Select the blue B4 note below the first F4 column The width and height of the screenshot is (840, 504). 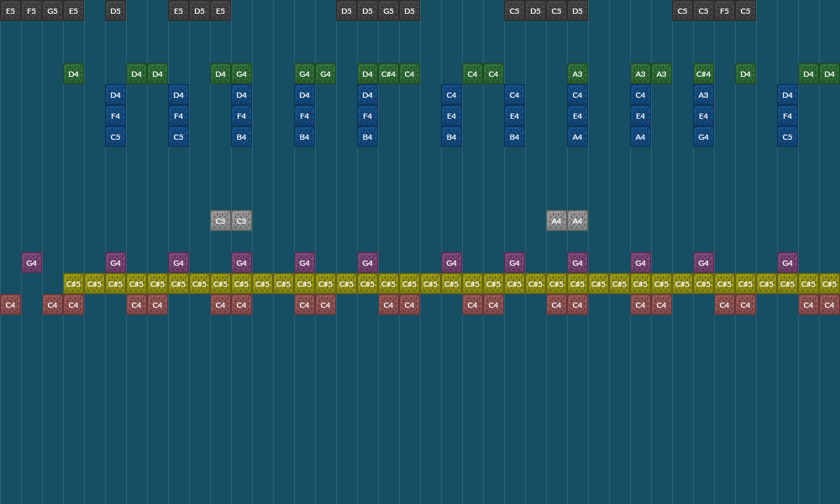click(x=241, y=136)
